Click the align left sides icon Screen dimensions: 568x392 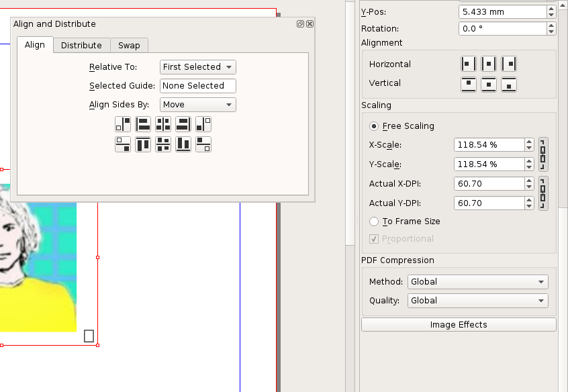(x=143, y=124)
